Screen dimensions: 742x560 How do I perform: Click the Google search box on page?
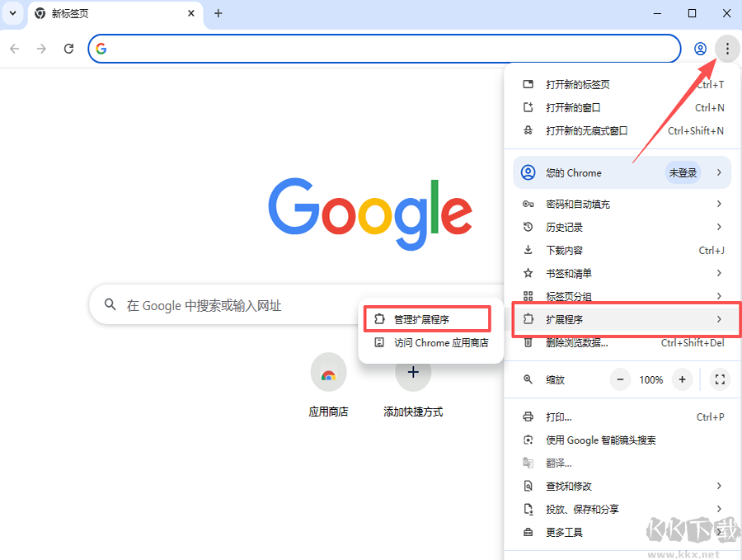point(296,305)
